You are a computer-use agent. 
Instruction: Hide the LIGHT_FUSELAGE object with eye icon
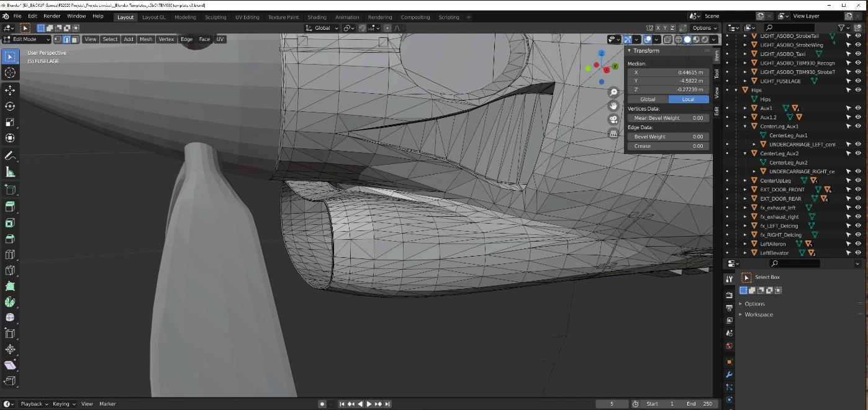858,81
